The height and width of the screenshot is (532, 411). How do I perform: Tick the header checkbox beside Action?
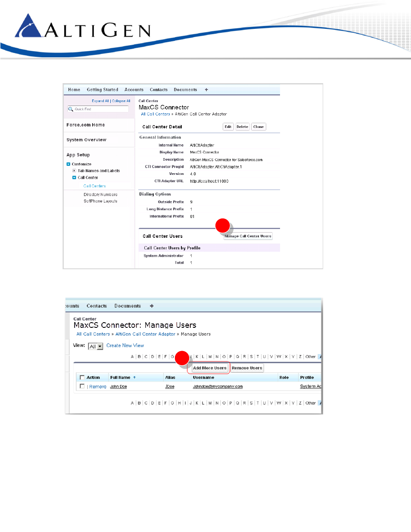(82, 377)
